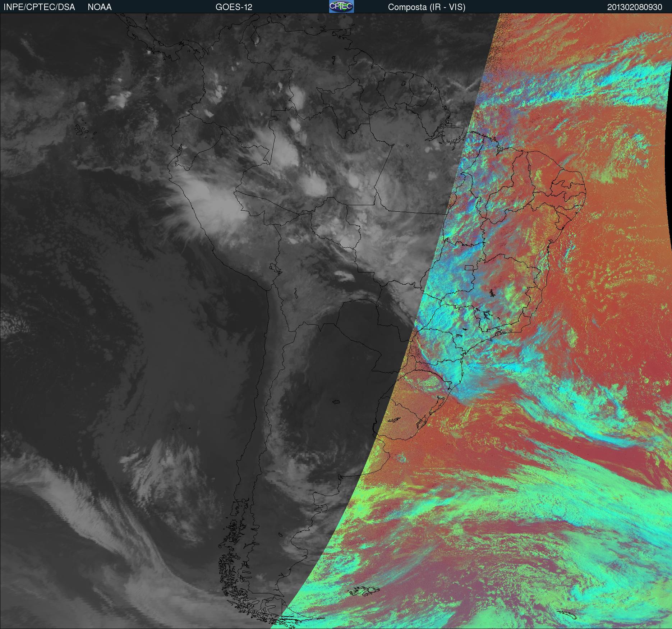Select the INPE/CPTEC/DSA header text
672x629 pixels.
(39, 7)
